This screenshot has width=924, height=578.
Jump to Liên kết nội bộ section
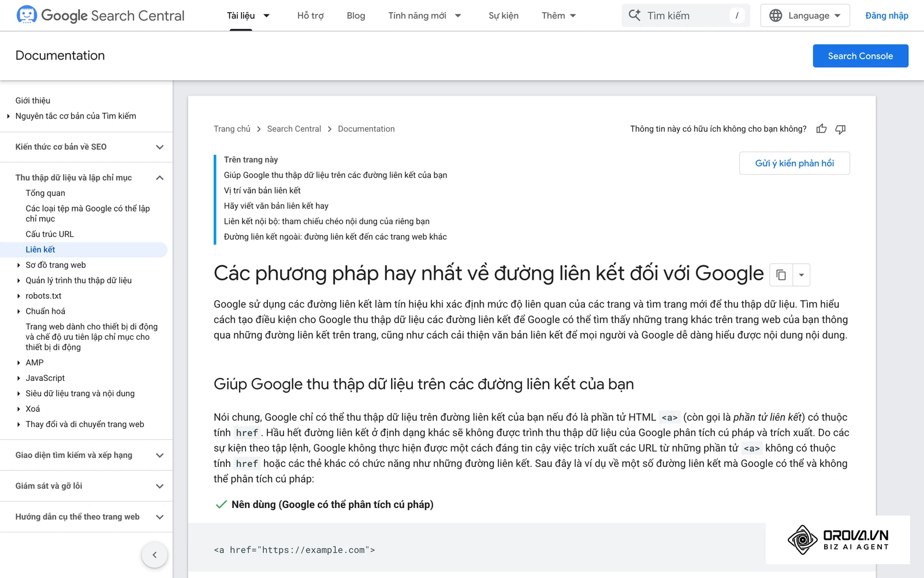[327, 221]
